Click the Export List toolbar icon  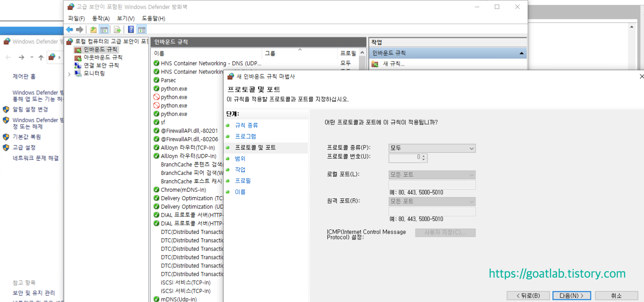(117, 30)
